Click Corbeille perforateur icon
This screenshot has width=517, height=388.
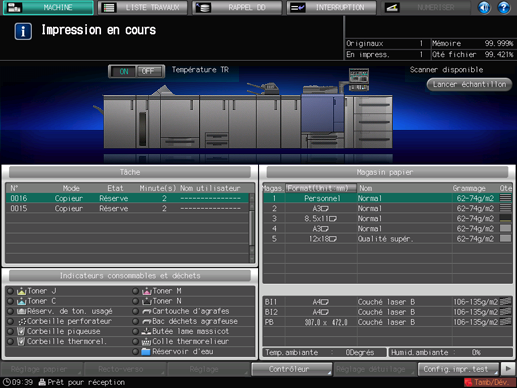tap(22, 321)
